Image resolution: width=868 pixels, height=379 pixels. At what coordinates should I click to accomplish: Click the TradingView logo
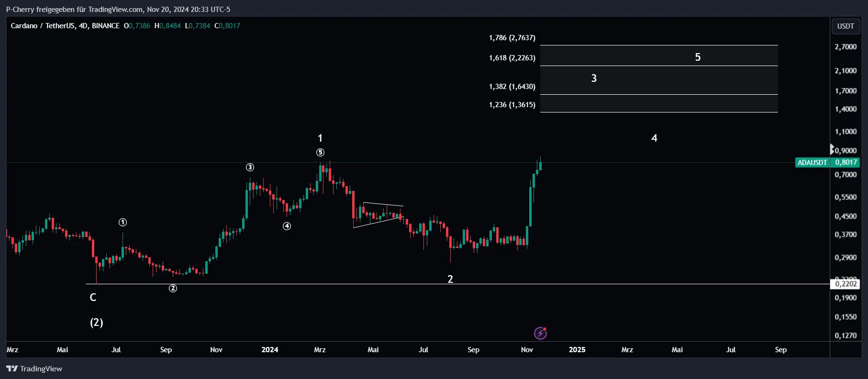pyautogui.click(x=34, y=368)
